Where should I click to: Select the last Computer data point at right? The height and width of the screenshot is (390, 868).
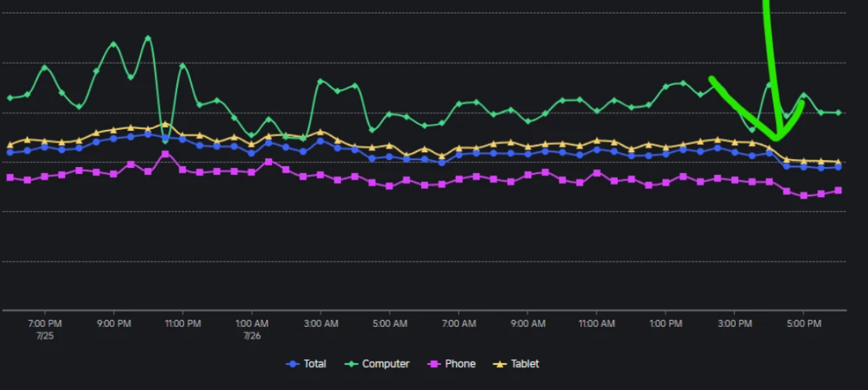click(838, 113)
